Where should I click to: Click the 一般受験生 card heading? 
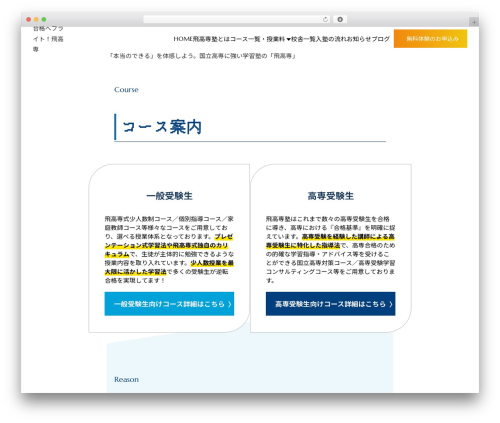point(169,196)
